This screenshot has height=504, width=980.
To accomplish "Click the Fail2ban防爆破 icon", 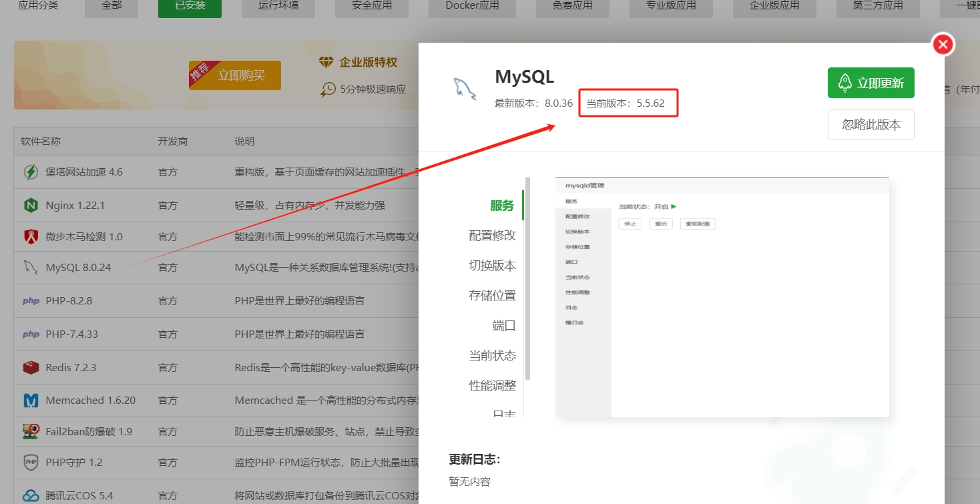I will [x=31, y=431].
